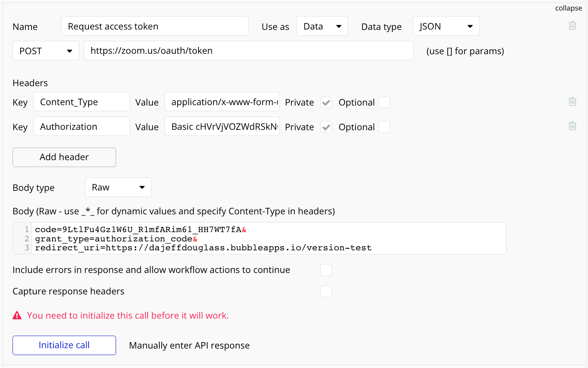This screenshot has height=368, width=588.
Task: Enable Optional for the Content_Type header
Action: (x=384, y=102)
